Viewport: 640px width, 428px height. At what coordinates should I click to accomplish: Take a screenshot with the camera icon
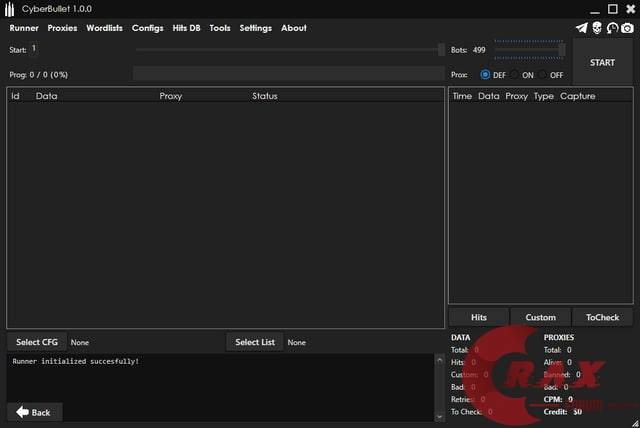pos(627,28)
